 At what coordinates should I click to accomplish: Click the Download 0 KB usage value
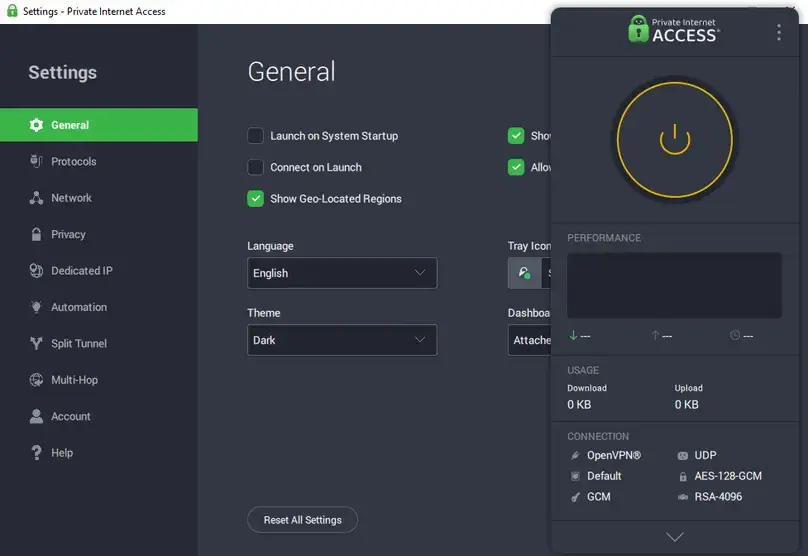click(579, 405)
